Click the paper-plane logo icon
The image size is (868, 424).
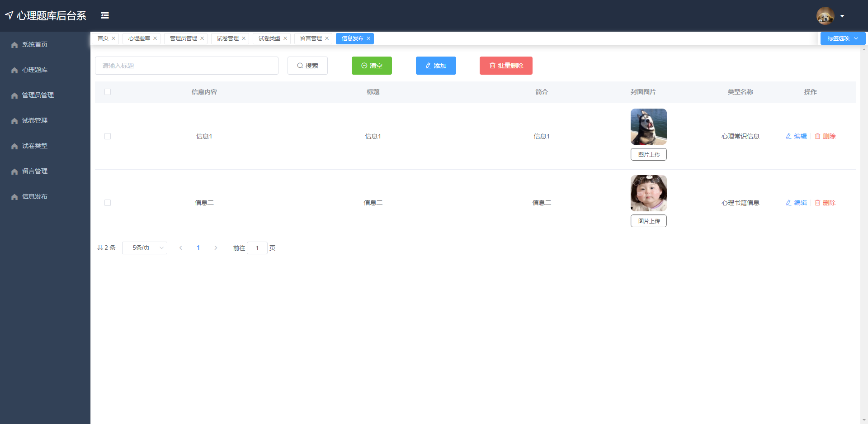pos(9,15)
